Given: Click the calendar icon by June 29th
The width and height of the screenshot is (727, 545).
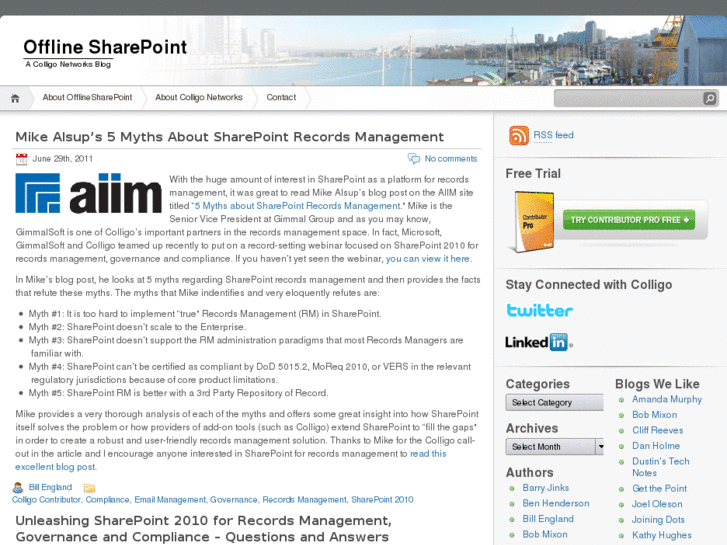Looking at the screenshot, I should [21, 159].
